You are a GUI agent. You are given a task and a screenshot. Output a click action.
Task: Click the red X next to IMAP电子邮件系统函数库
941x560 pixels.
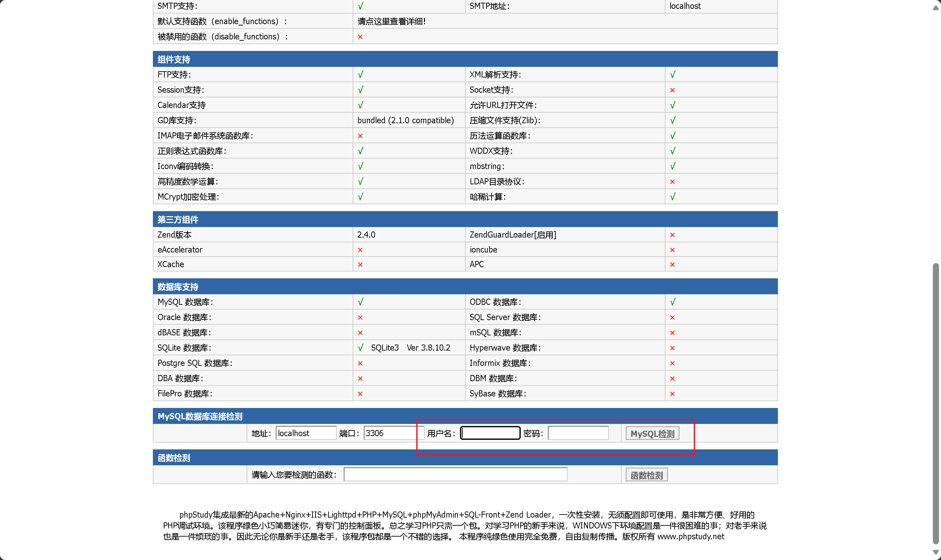pos(360,136)
